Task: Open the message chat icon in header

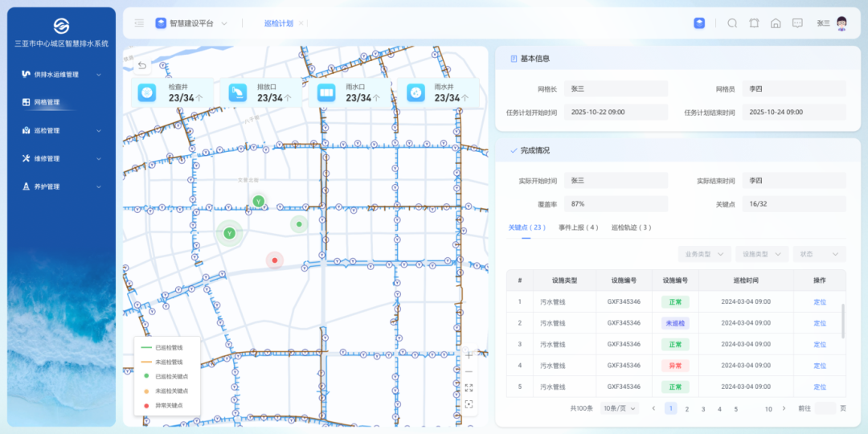Action: [x=797, y=23]
